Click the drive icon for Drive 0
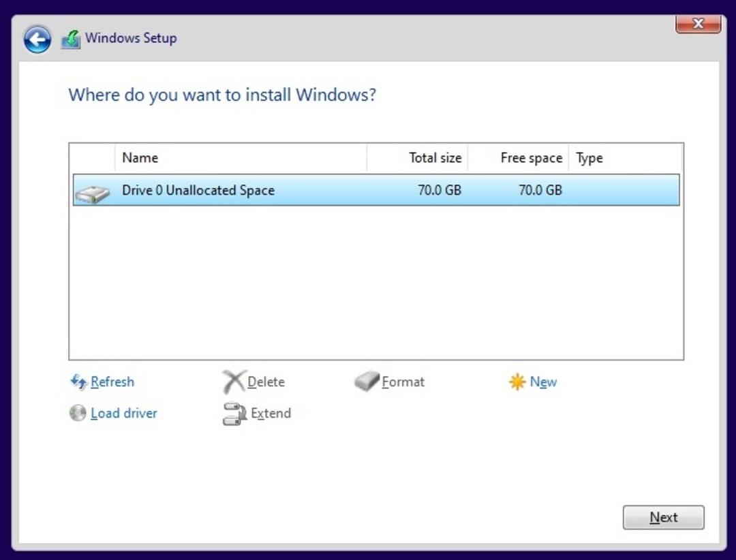 [x=93, y=193]
